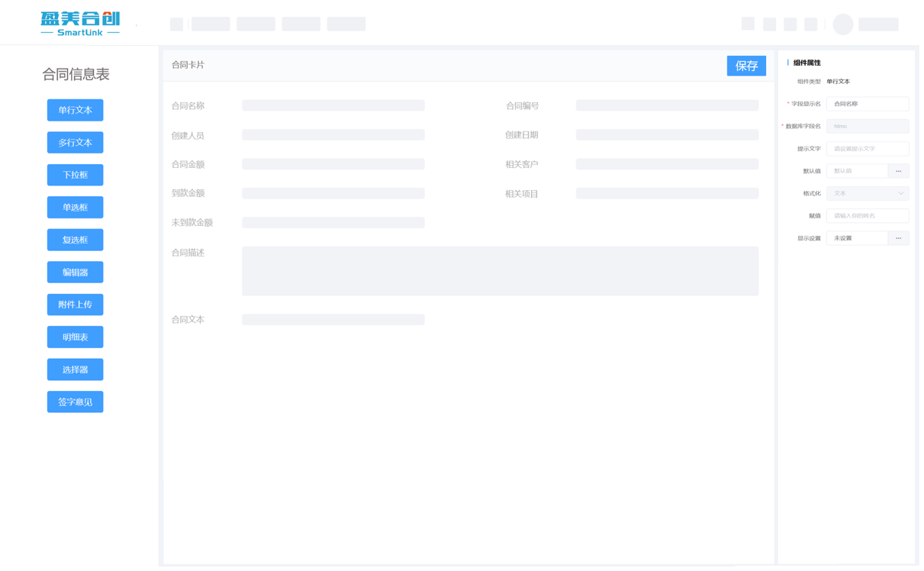Add the 编辑器 component

coord(76,273)
